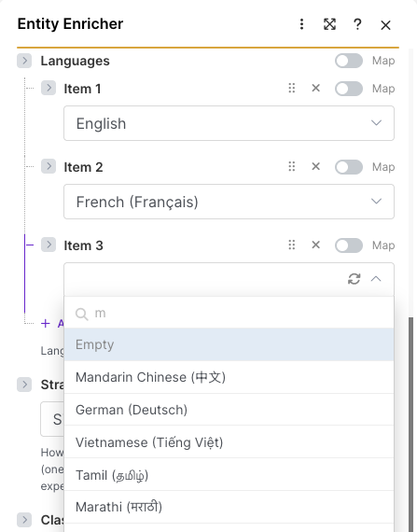Grab the drag handle for Item 1

292,89
